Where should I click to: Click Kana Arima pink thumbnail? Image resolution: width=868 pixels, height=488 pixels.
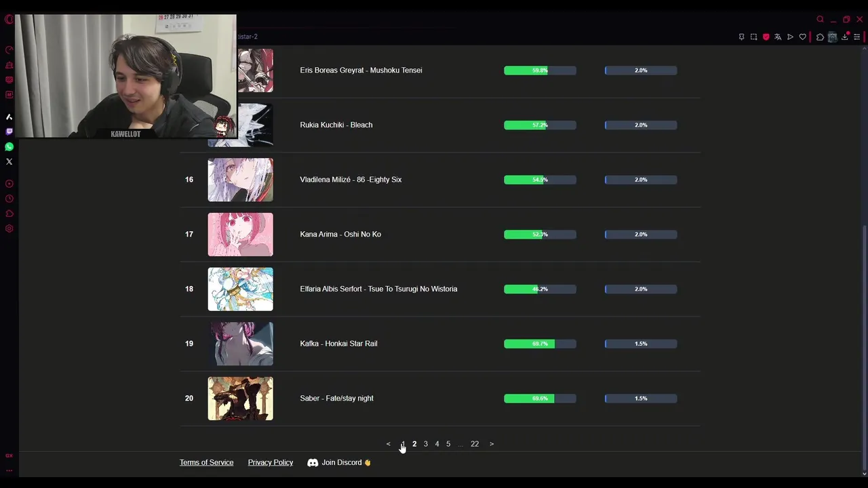pyautogui.click(x=241, y=235)
